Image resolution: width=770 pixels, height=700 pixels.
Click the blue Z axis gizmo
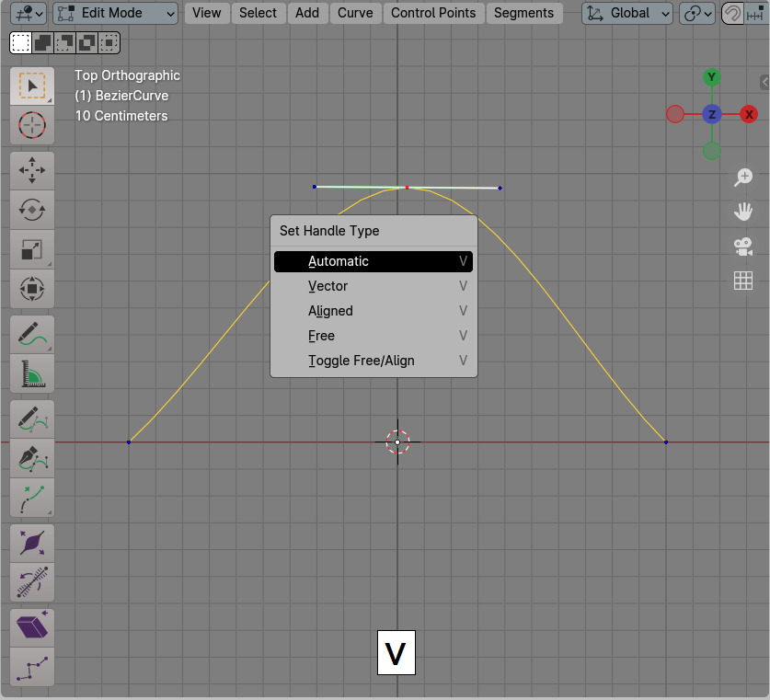pos(711,114)
